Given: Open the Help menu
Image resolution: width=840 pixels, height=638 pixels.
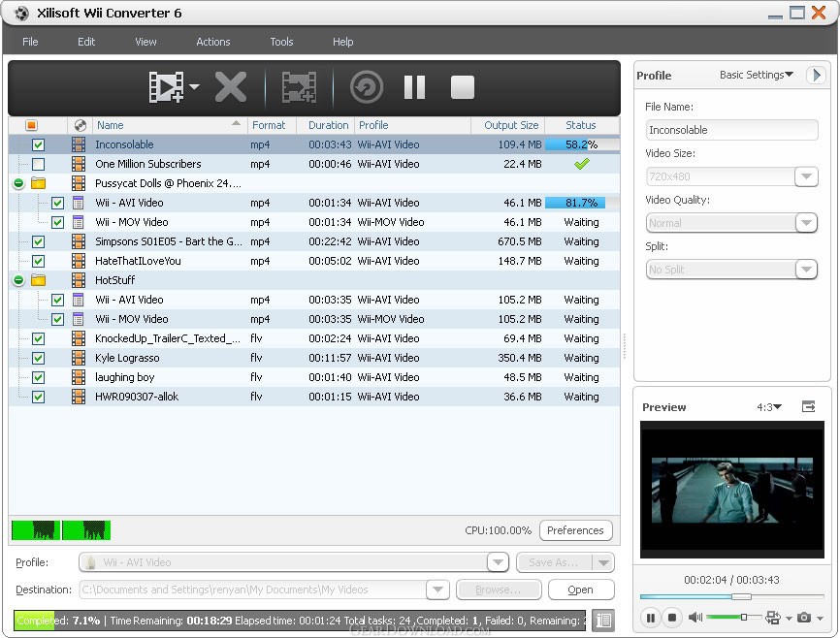Looking at the screenshot, I should [x=342, y=42].
